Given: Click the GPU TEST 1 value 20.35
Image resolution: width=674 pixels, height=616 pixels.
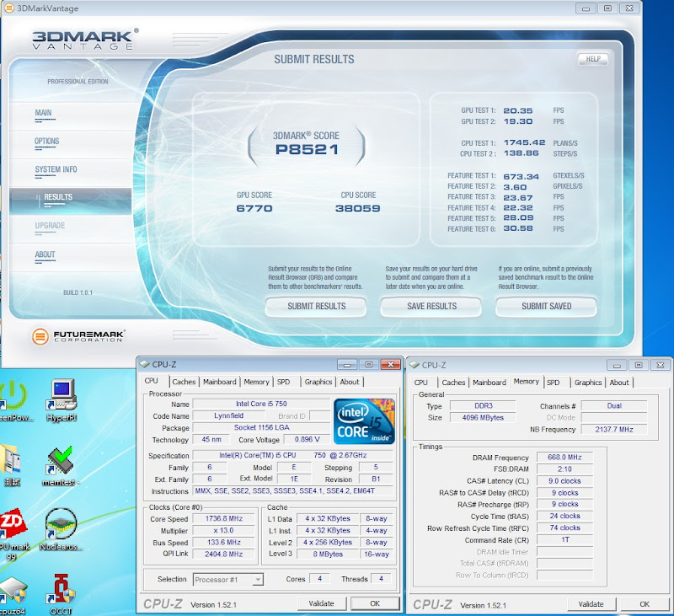Looking at the screenshot, I should (x=518, y=110).
